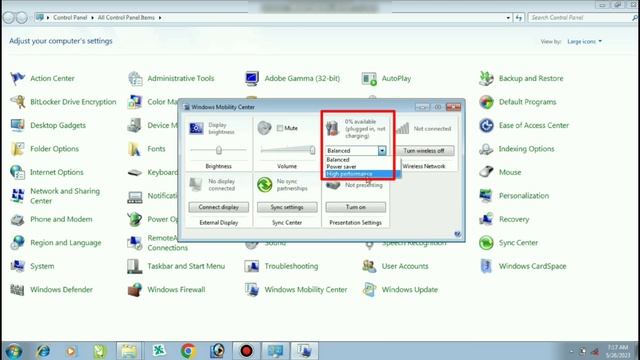Click the address bar refresh button
Screen dimensions: 640x360
click(x=519, y=18)
